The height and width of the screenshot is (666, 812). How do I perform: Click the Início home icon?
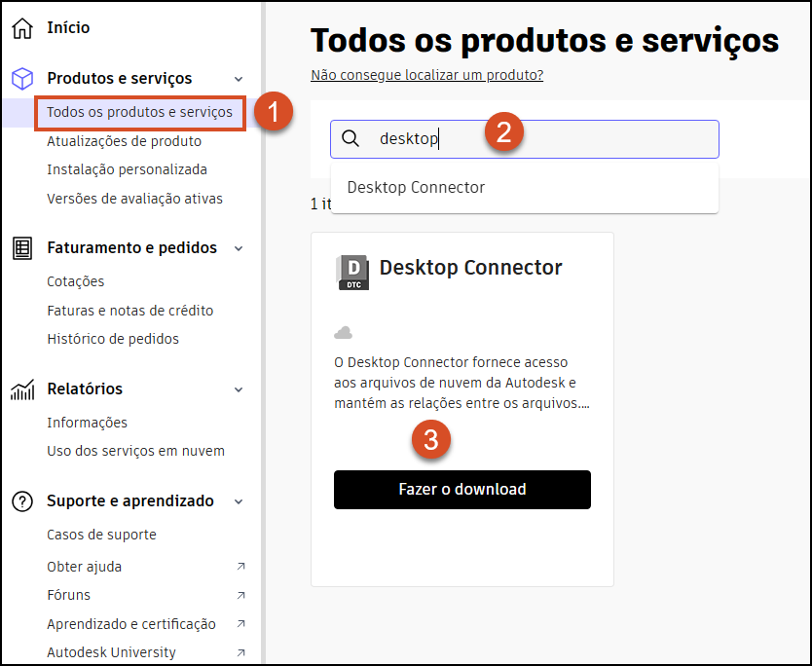tap(21, 27)
